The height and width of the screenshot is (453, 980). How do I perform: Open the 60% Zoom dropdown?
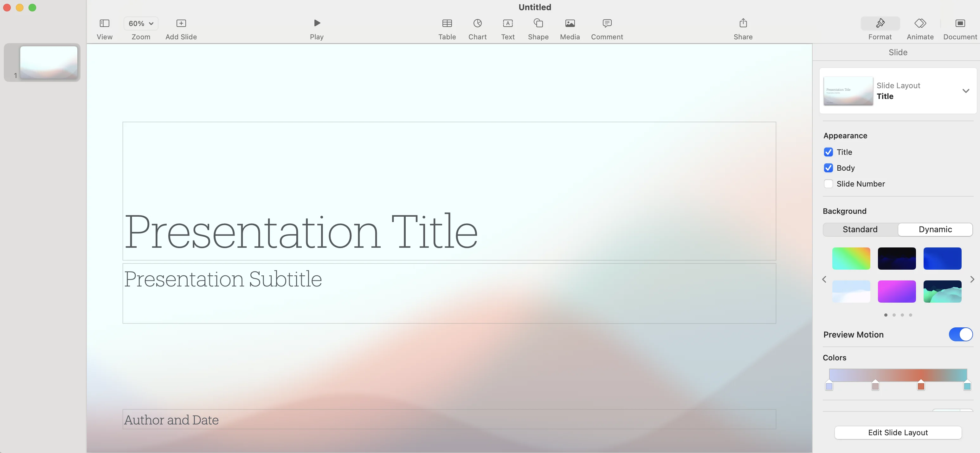141,23
